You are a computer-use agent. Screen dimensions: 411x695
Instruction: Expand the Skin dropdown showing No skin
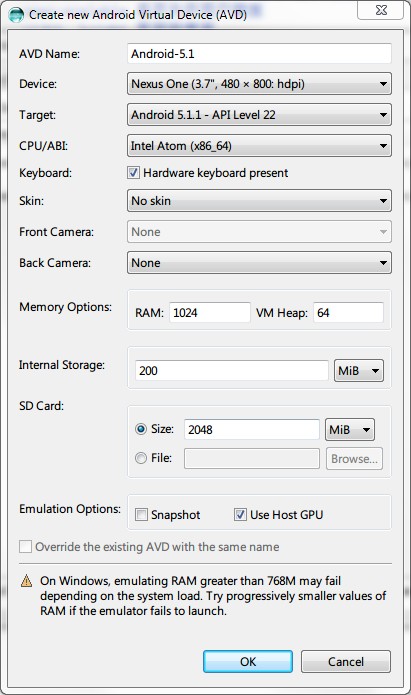pyautogui.click(x=259, y=201)
